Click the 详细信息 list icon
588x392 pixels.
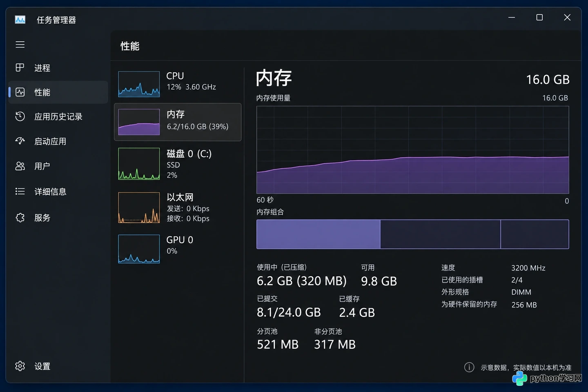tap(20, 192)
